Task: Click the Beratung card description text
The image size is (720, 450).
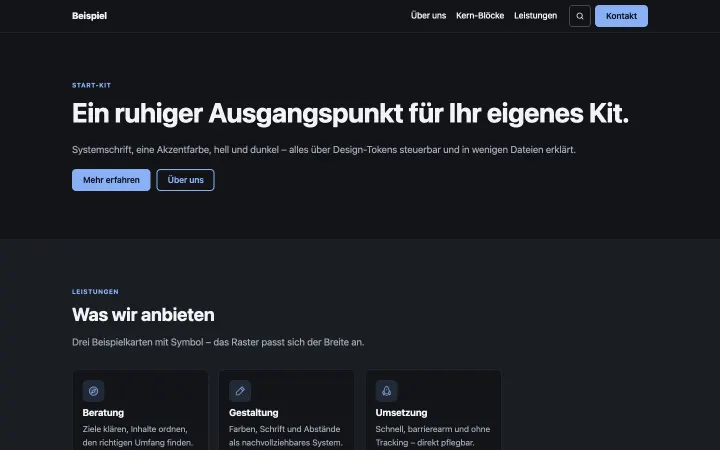Action: [138, 436]
